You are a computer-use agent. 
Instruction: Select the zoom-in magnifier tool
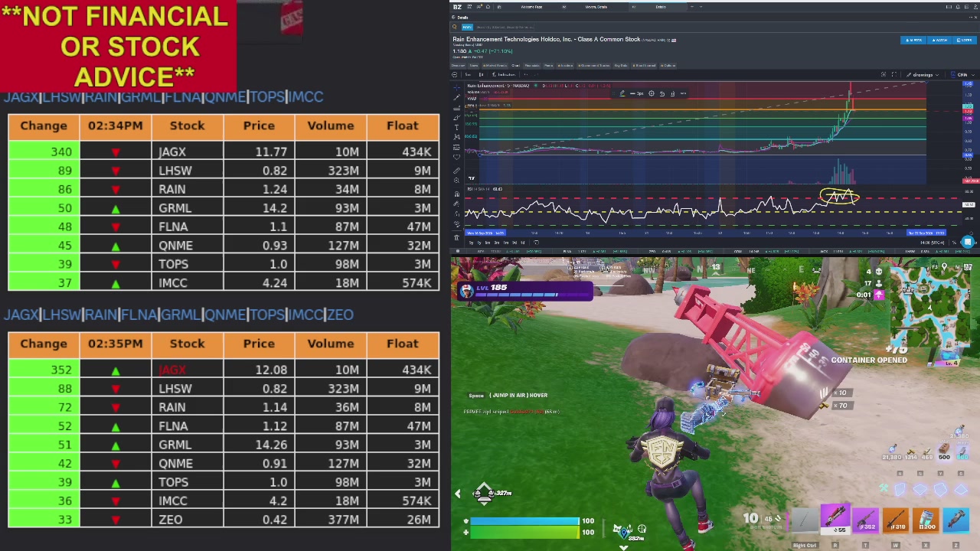click(x=457, y=181)
